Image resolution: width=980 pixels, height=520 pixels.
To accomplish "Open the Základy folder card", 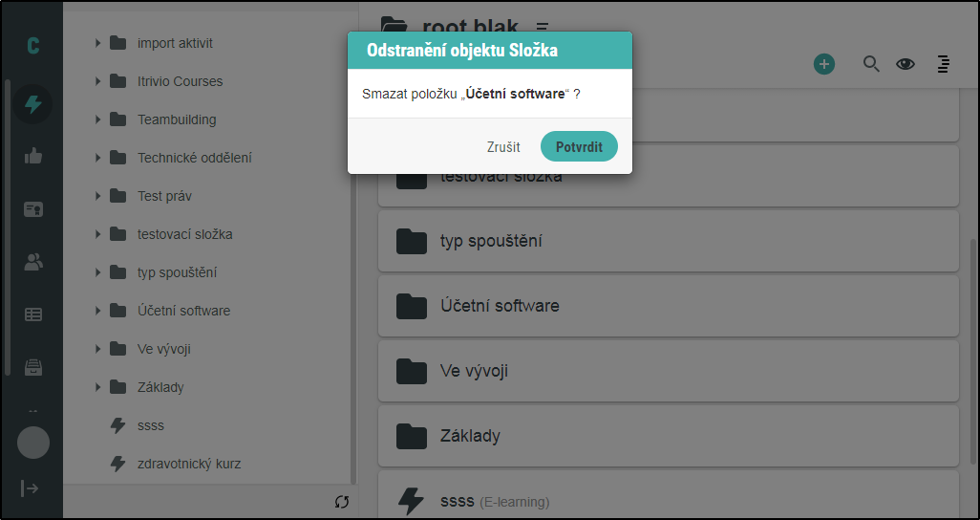I will (x=668, y=436).
